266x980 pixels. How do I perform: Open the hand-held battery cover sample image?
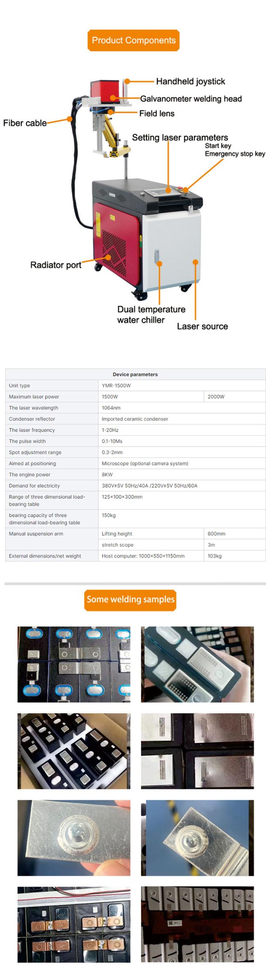click(x=197, y=665)
